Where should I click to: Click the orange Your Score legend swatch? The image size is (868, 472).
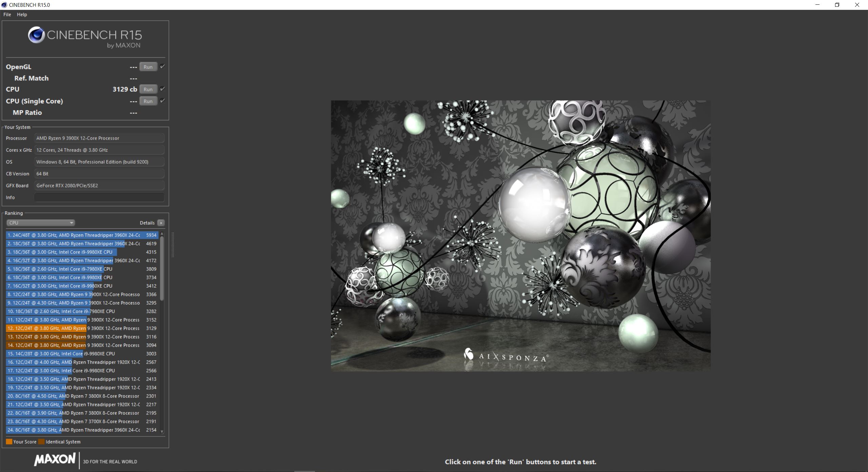coord(8,442)
